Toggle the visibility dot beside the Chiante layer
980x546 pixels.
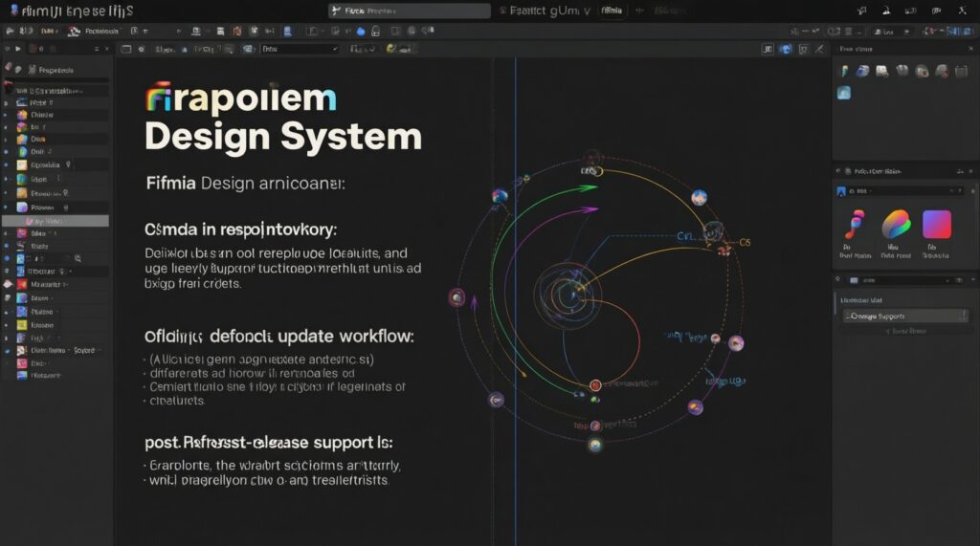(x=7, y=113)
